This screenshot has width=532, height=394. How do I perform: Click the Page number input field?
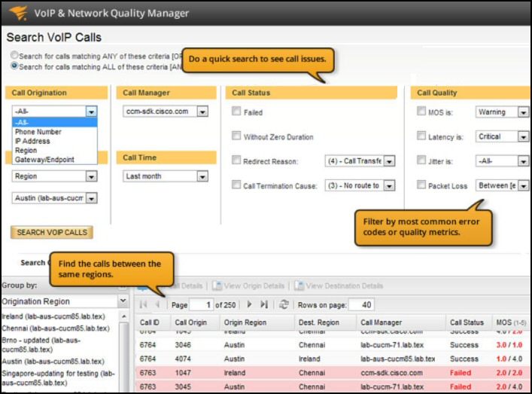201,304
